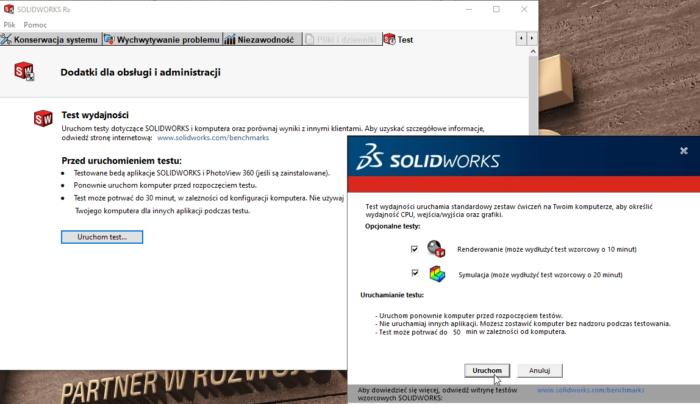
Task: Click the Renderowanie option label text
Action: pyautogui.click(x=547, y=250)
